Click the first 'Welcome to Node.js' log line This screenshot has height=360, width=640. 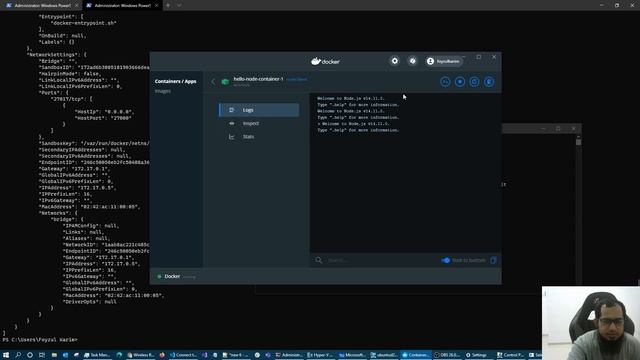point(351,98)
